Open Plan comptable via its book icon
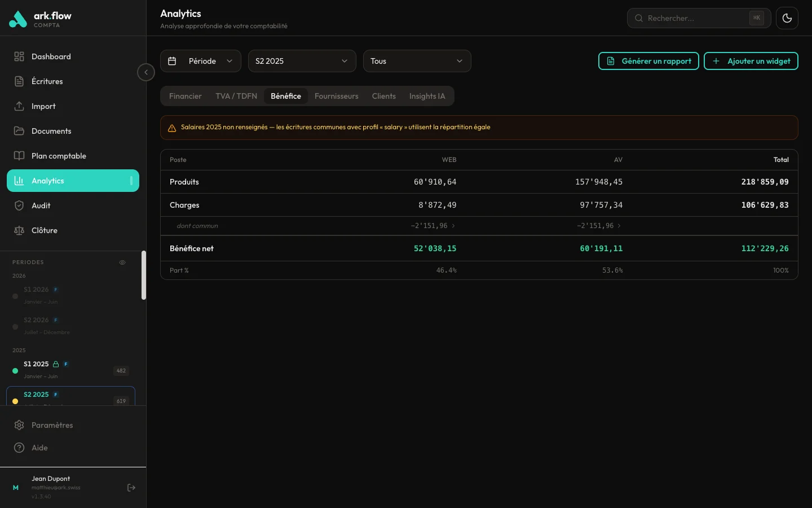Screen dimensions: 812x508 (19, 156)
